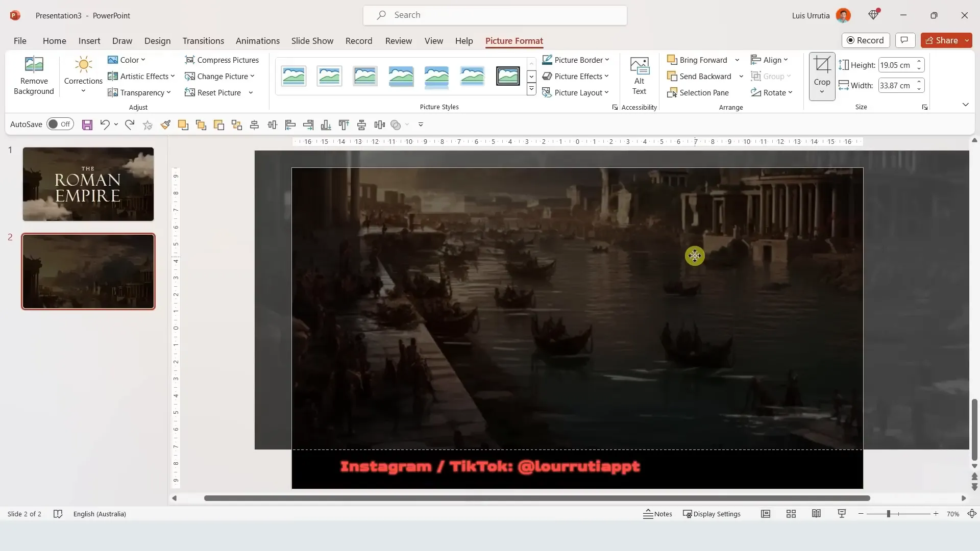Viewport: 980px width, 551px height.
Task: Start Slide Show from status bar icon
Action: pyautogui.click(x=842, y=514)
